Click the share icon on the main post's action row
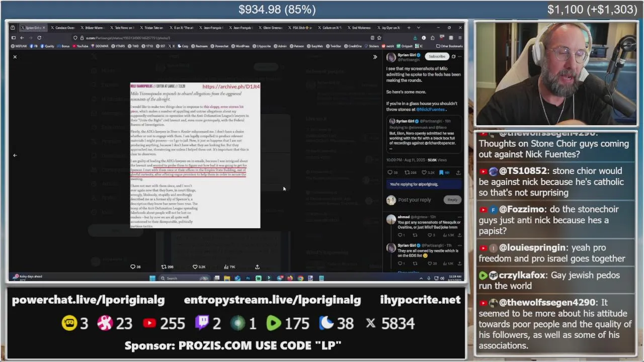Image resolution: width=644 pixels, height=362 pixels. coord(458,172)
